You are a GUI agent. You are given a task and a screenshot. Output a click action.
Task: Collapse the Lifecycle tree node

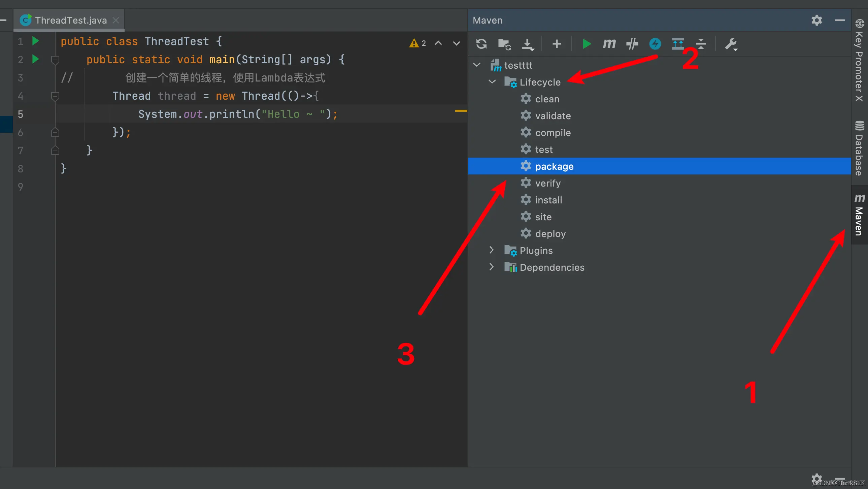click(492, 82)
